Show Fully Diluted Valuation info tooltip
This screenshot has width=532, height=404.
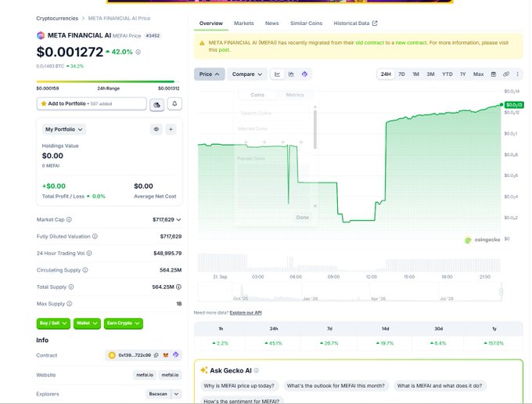tap(95, 236)
